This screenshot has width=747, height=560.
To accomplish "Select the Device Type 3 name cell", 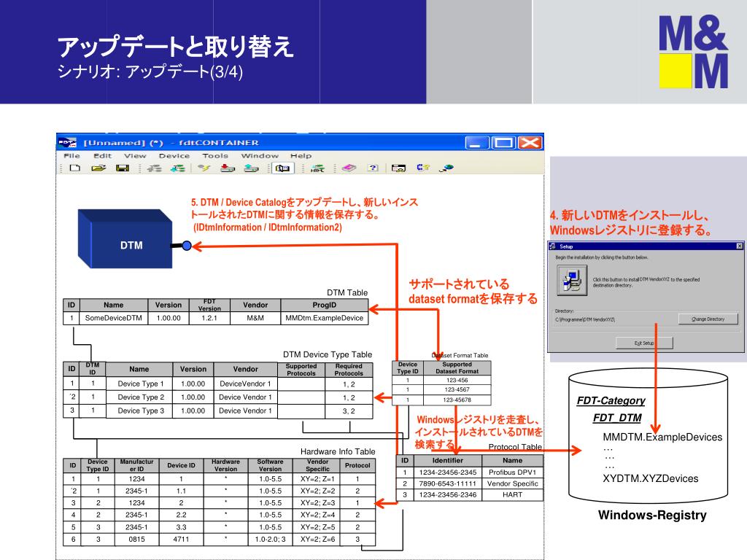I will [x=140, y=411].
